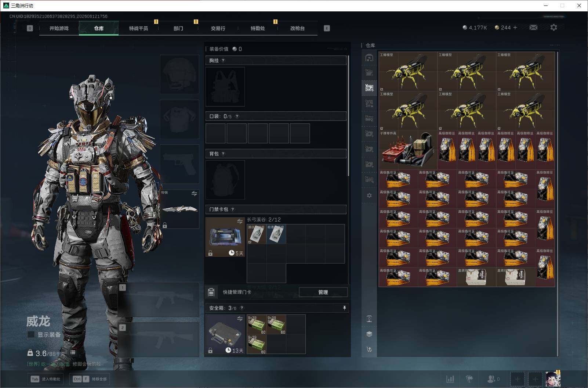
Task: Select the keycard bag container image
Action: point(225,237)
